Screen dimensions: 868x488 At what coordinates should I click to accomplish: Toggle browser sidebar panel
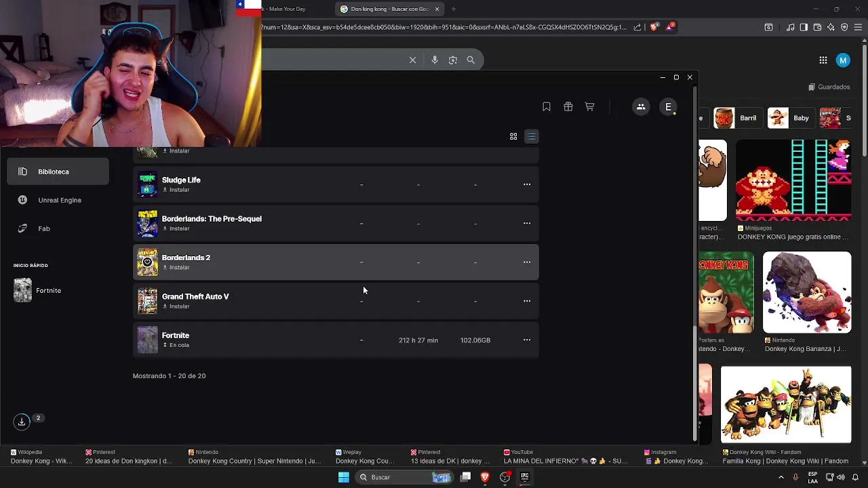click(804, 27)
